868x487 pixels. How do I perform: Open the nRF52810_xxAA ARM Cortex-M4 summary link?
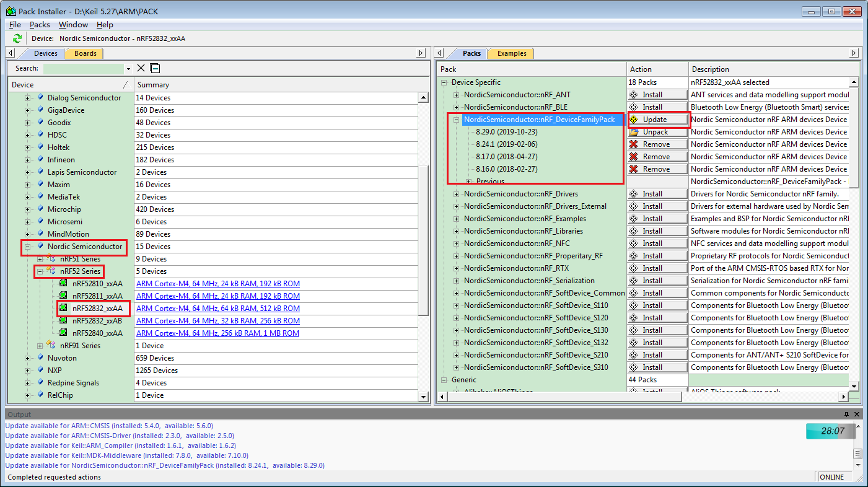[x=217, y=284]
